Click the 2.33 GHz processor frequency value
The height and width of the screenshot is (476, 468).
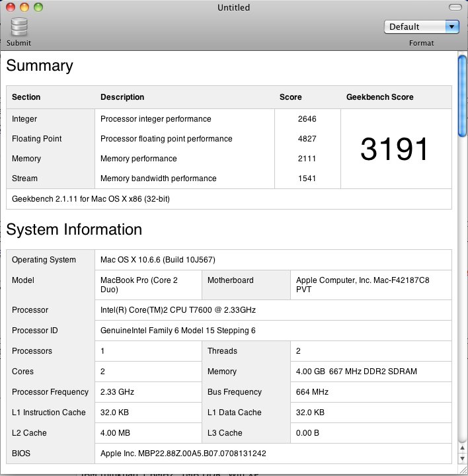click(x=117, y=392)
